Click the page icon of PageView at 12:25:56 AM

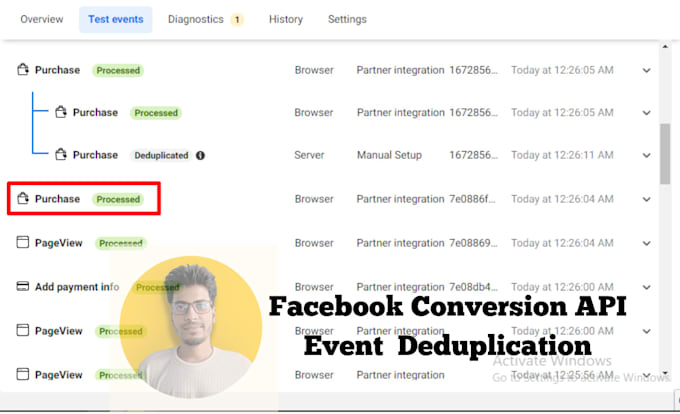point(23,374)
